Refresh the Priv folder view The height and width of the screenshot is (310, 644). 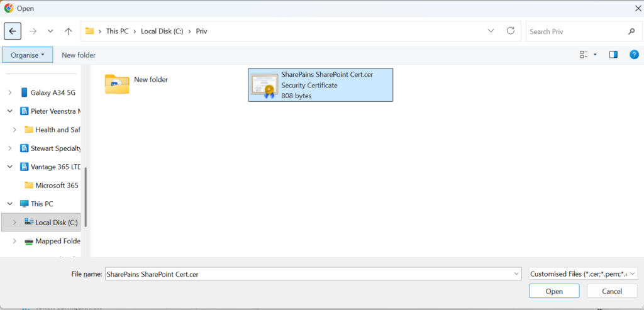pos(511,31)
